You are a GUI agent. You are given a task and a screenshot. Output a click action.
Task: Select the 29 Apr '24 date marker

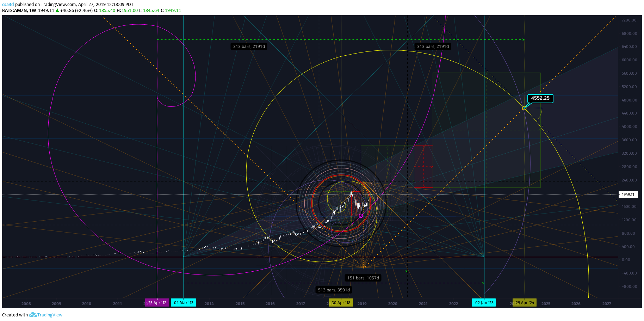(x=525, y=303)
